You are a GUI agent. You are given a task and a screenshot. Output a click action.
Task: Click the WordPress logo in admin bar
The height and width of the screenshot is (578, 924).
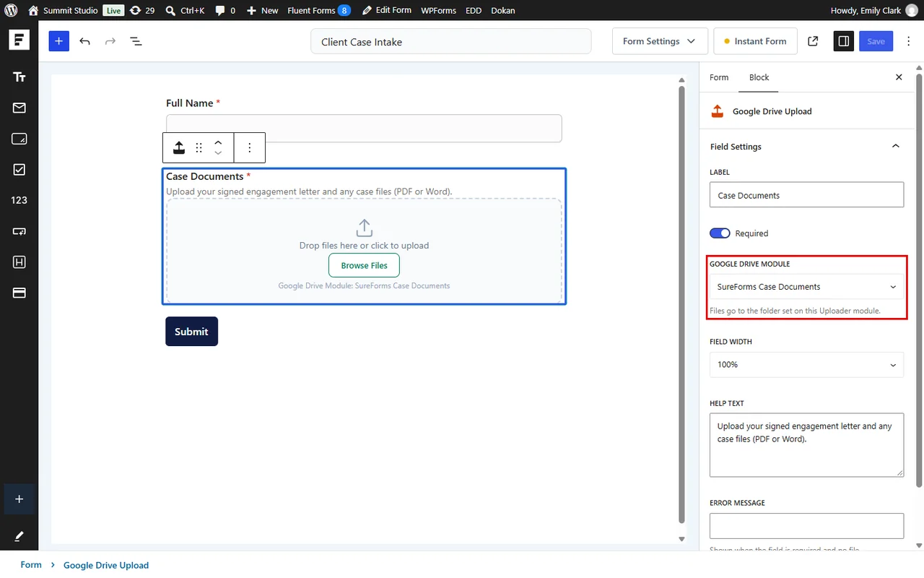[x=11, y=11]
